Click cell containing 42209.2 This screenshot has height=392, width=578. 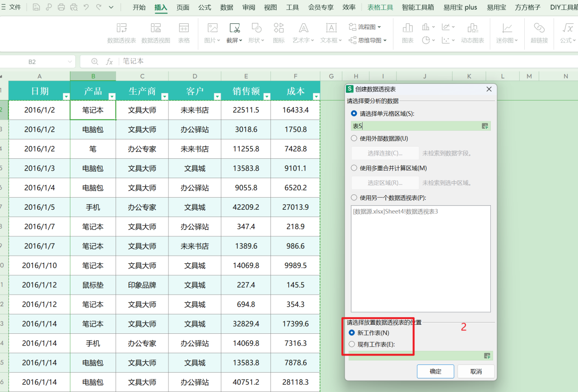(x=246, y=207)
